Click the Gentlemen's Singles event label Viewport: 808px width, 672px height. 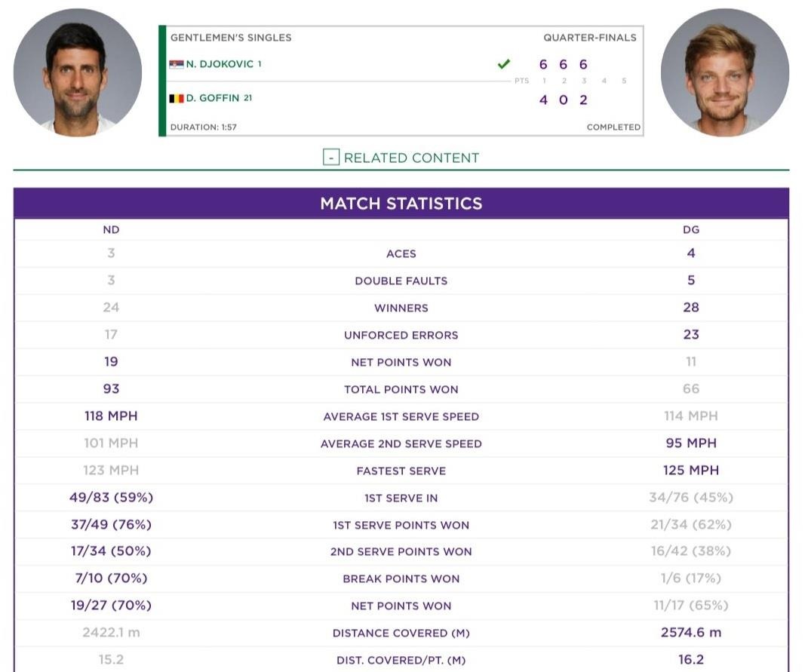[x=231, y=38]
